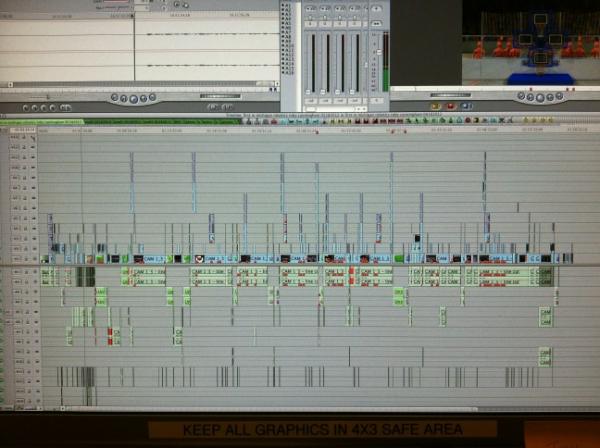600x448 pixels.
Task: Click the Canvas scrubber bar under the video
Action: [x=495, y=88]
